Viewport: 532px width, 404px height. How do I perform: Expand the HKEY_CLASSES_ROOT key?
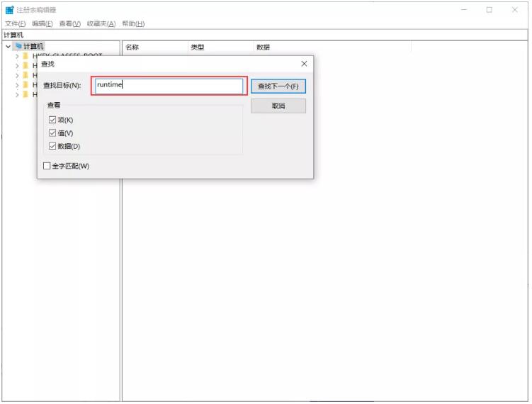[17, 56]
